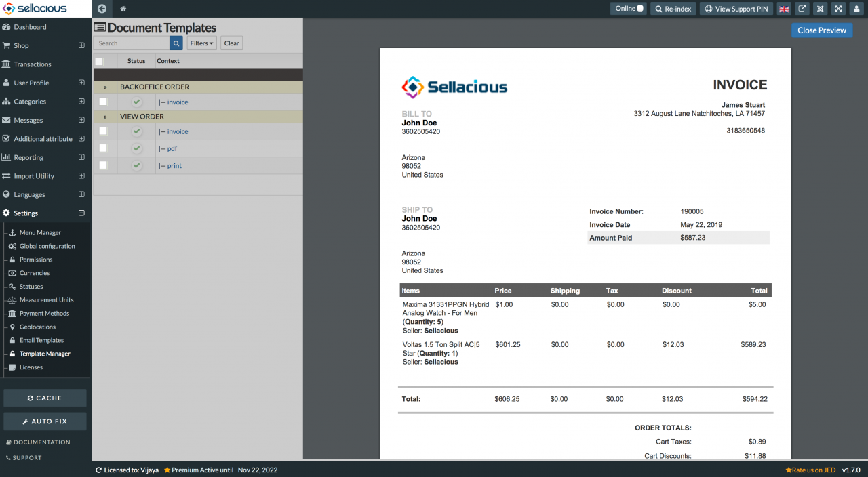This screenshot has height=477, width=868.
Task: Click the CACHE button
Action: tap(45, 398)
